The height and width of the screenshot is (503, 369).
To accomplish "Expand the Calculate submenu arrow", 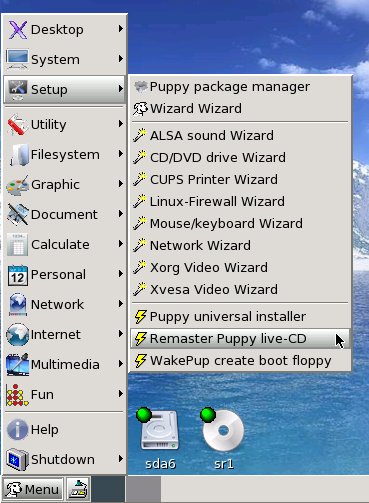I will pyautogui.click(x=121, y=244).
